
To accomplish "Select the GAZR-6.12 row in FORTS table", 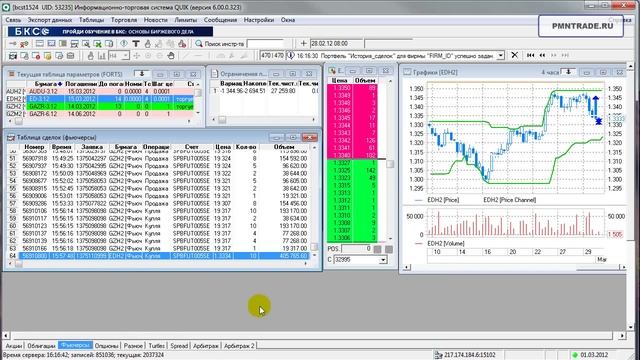I will (100, 114).
